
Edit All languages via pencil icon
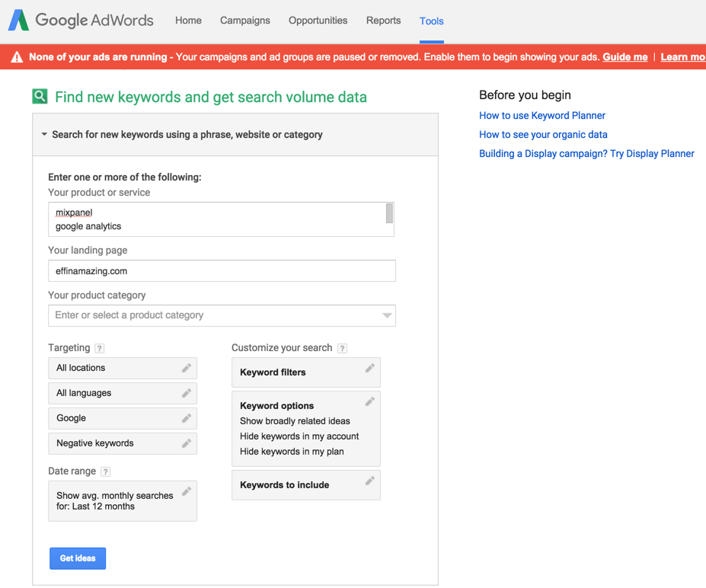(187, 393)
